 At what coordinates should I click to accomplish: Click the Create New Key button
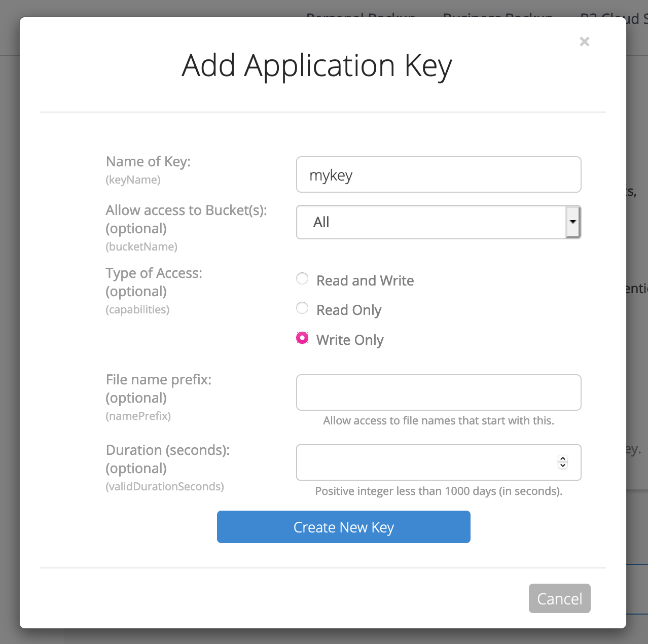tap(343, 527)
